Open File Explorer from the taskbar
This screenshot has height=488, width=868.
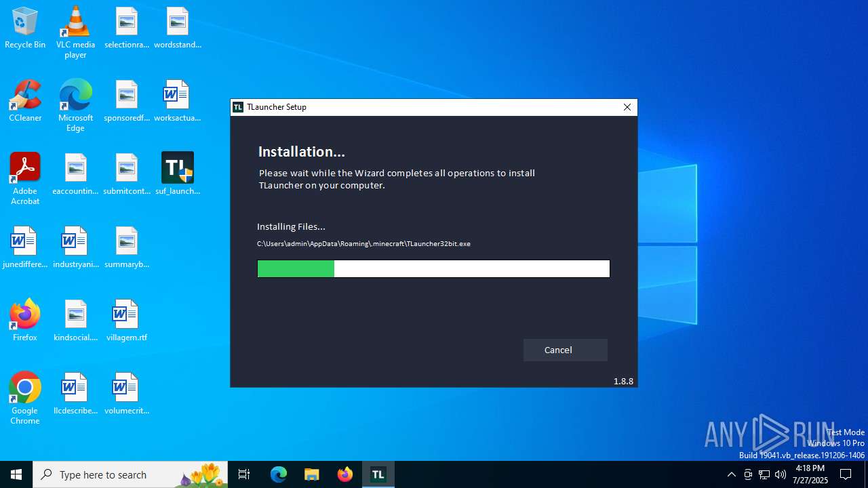312,474
